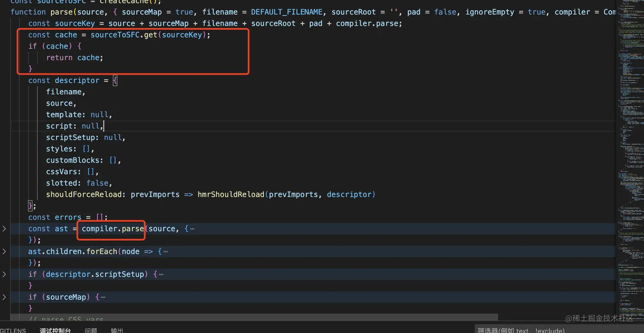Click 'const descriptor' declaration text

[64, 81]
